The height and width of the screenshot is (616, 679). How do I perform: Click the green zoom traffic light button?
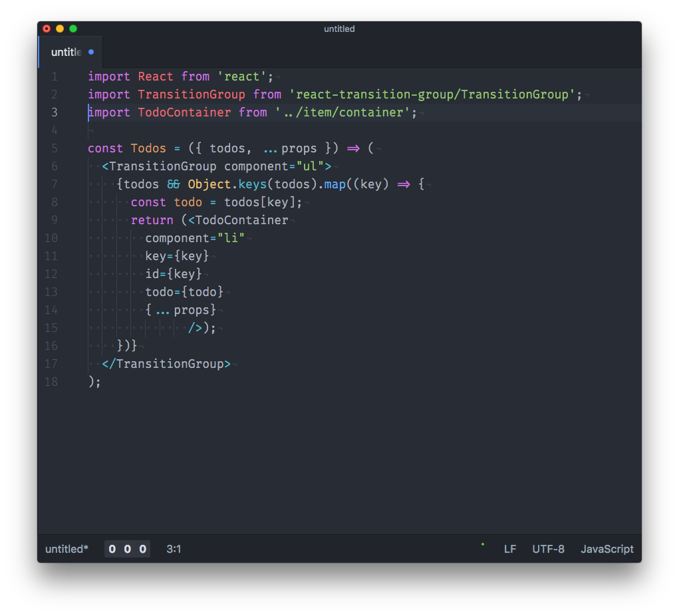click(x=72, y=29)
